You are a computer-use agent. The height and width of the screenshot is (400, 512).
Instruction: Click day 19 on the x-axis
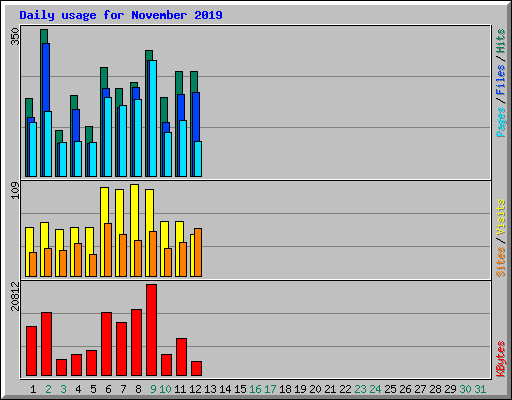tap(300, 389)
